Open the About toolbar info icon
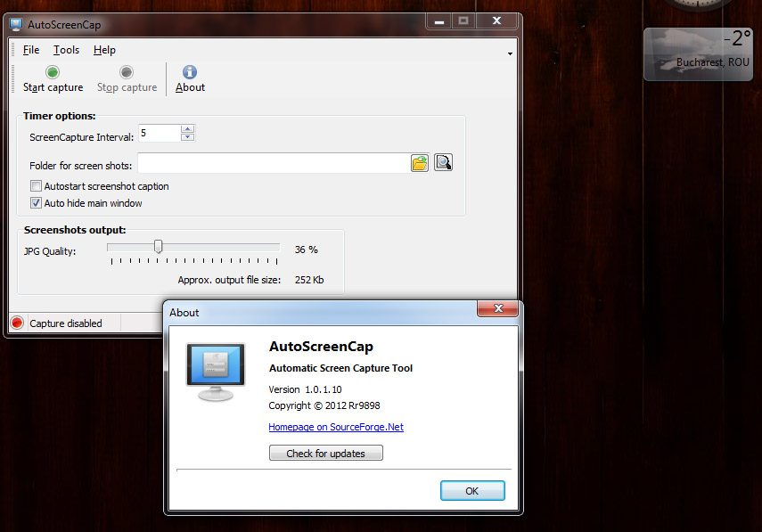 click(189, 72)
